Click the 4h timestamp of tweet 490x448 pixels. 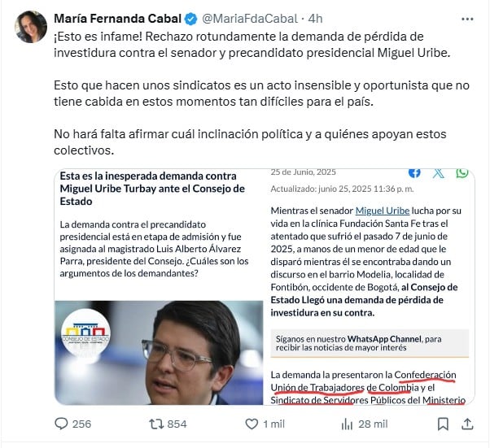pyautogui.click(x=315, y=19)
